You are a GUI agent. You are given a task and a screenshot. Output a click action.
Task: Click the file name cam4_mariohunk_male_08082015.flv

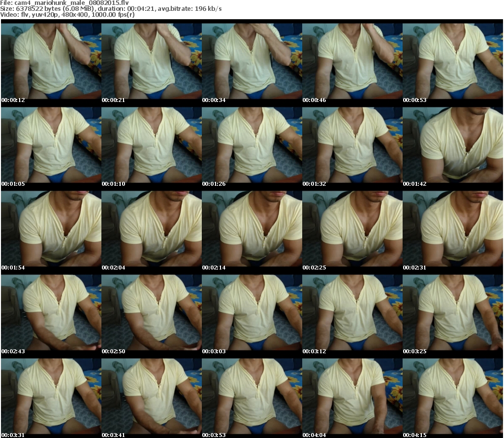point(71,3)
